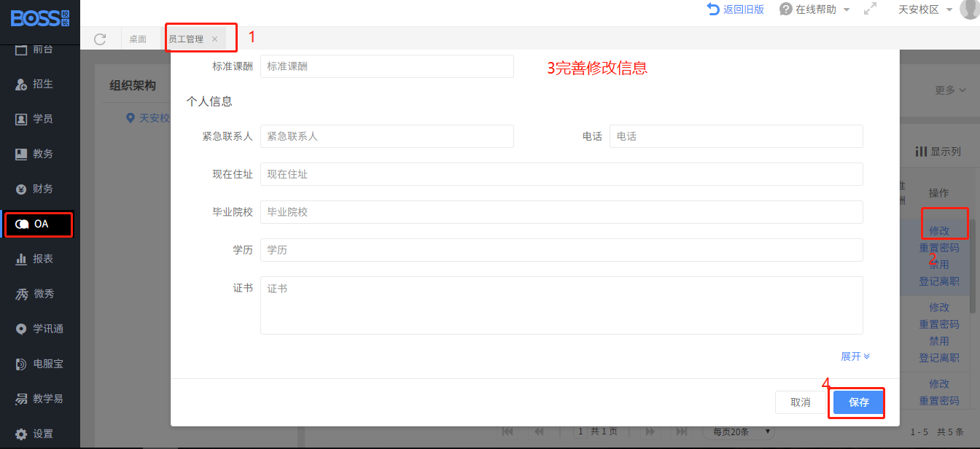Click the 电话 input field
The height and width of the screenshot is (449, 980).
pos(736,136)
